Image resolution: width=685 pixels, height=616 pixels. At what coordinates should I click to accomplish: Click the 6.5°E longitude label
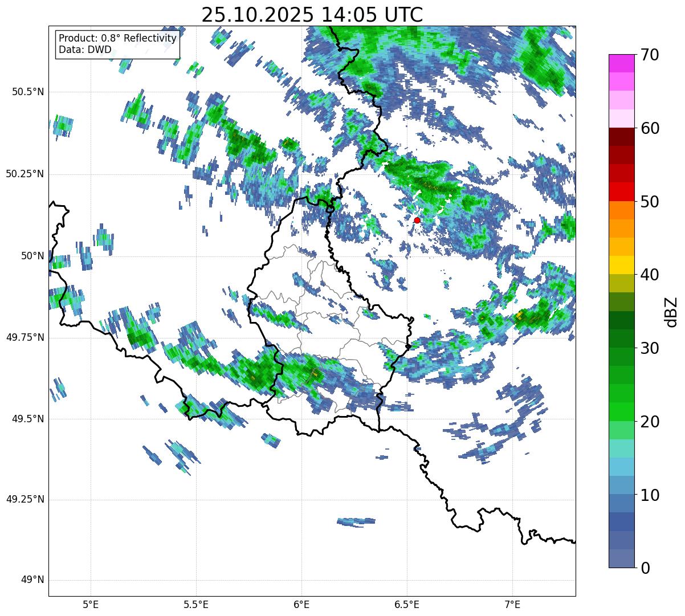[x=407, y=605]
